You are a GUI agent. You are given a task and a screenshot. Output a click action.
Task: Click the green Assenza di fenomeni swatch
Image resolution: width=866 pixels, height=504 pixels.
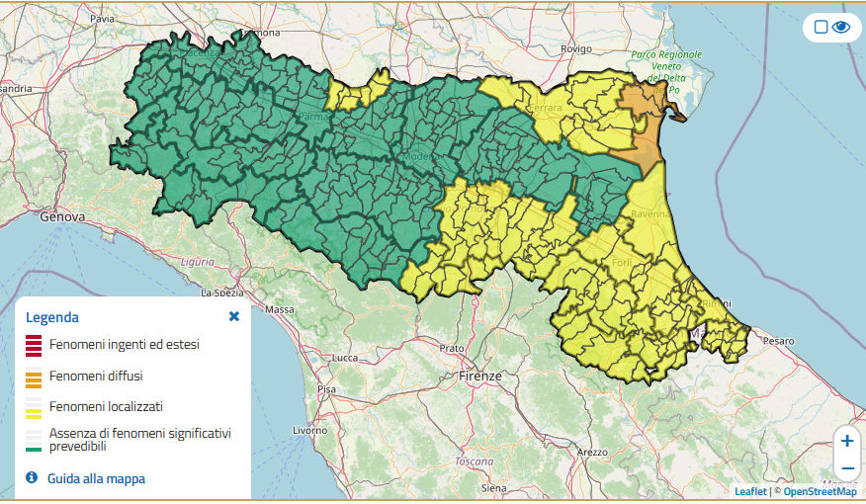34,440
